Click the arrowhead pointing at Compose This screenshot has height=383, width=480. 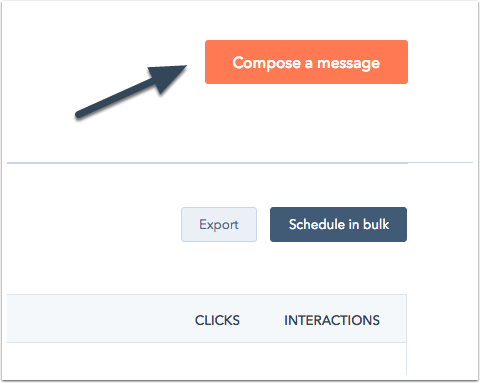pyautogui.click(x=168, y=77)
